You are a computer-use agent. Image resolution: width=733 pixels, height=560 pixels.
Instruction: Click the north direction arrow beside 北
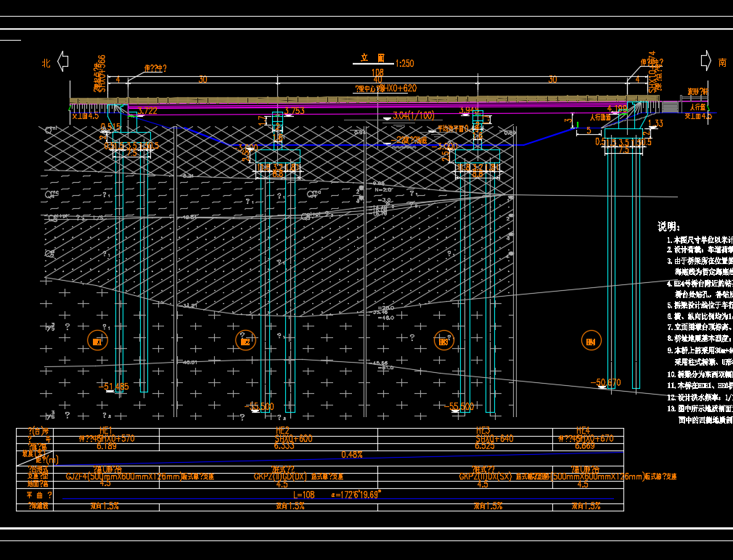[63, 61]
